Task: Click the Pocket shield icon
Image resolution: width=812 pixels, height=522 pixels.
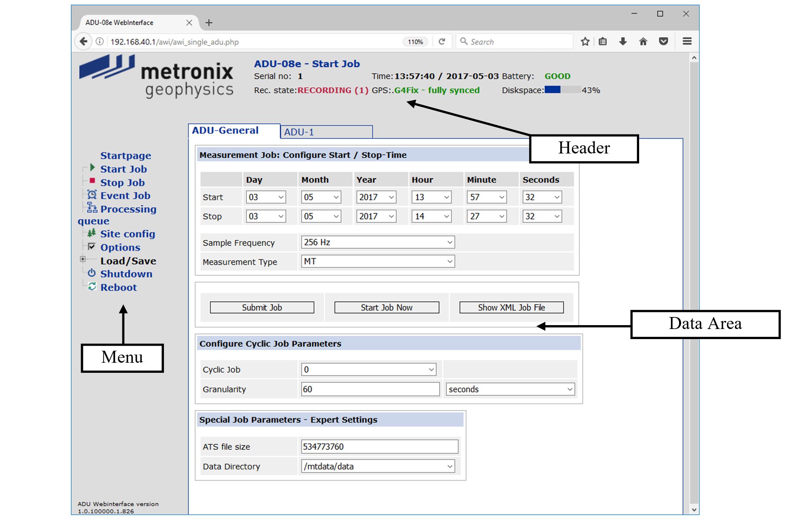Action: click(x=664, y=41)
